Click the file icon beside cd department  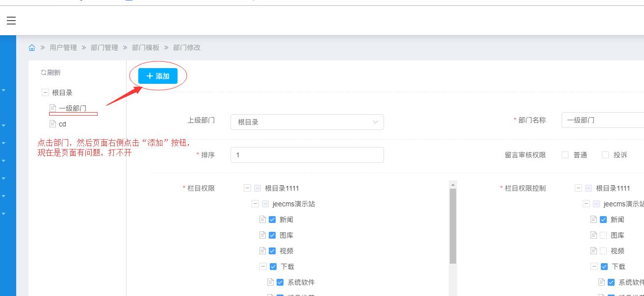pyautogui.click(x=53, y=123)
